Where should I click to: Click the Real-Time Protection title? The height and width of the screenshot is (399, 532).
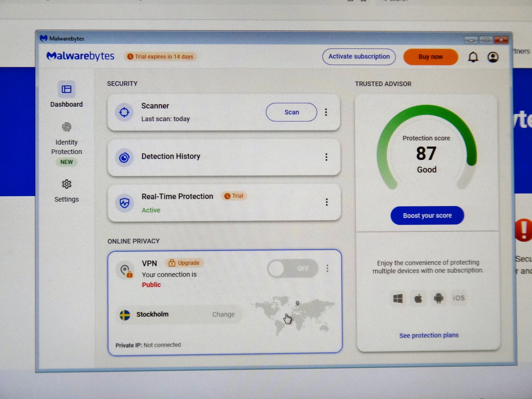(177, 196)
